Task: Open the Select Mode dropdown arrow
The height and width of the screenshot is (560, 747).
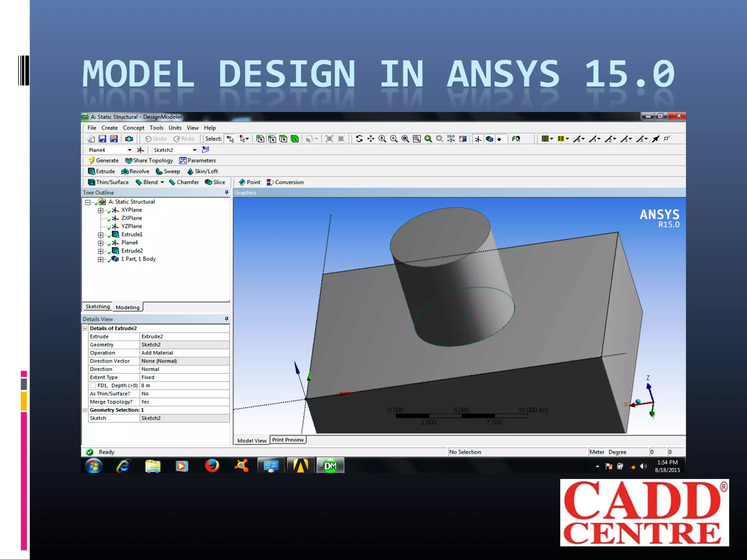Action: click(247, 139)
